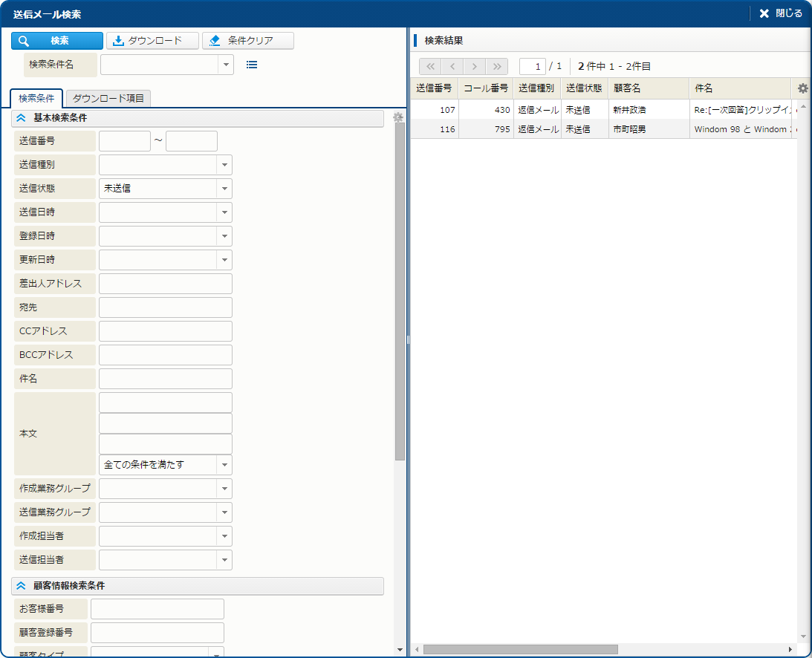Screen dimensions: 812x658
Task: Collapse the 基本検索条件 section
Action: coord(21,118)
